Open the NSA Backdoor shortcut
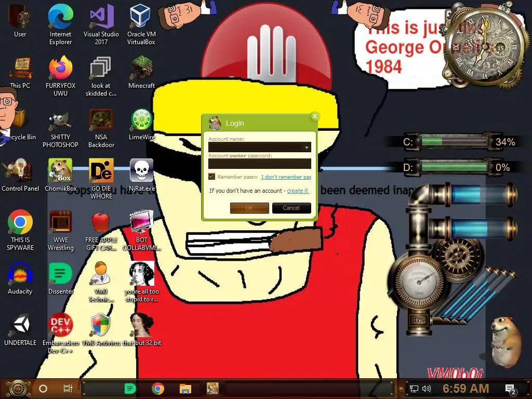Screen dimensions: 532x399 101,128
